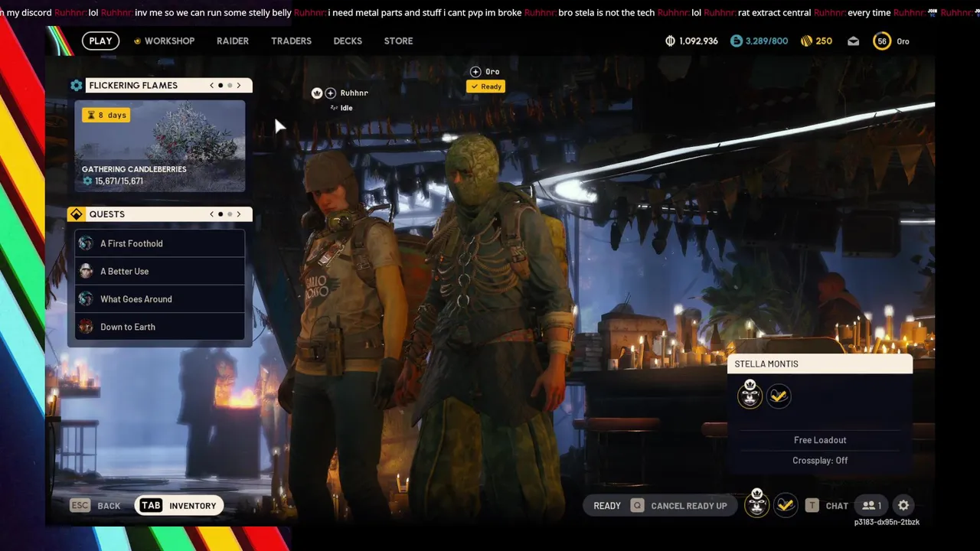Go to next Flickering Flames event page
Viewport: 980px width, 551px height.
(x=239, y=85)
